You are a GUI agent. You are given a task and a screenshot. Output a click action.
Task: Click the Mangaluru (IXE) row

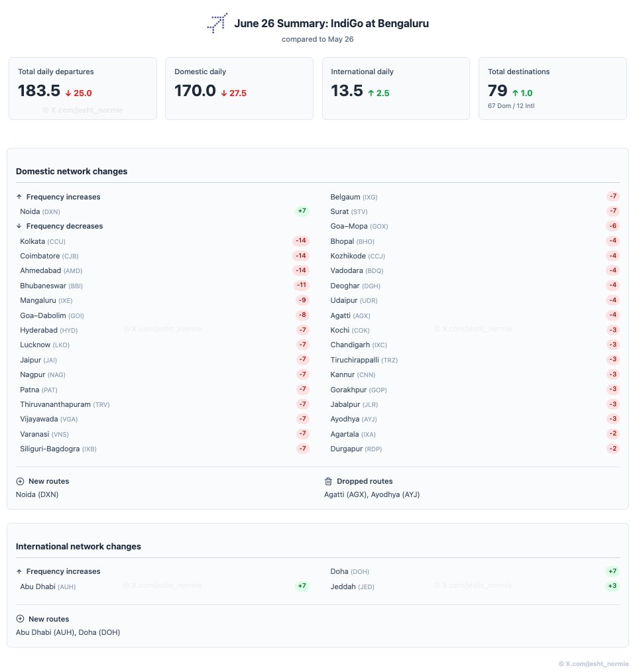click(164, 300)
